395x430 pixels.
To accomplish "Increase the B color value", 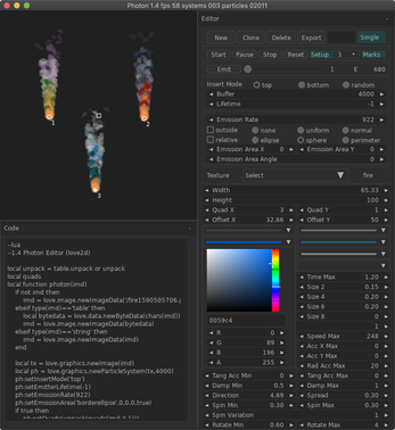I will pyautogui.click(x=282, y=352).
